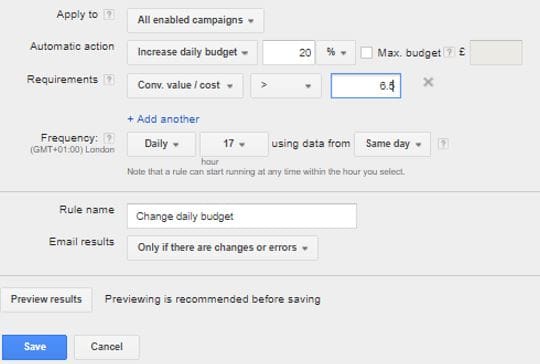Click the blue Save button

[34, 347]
